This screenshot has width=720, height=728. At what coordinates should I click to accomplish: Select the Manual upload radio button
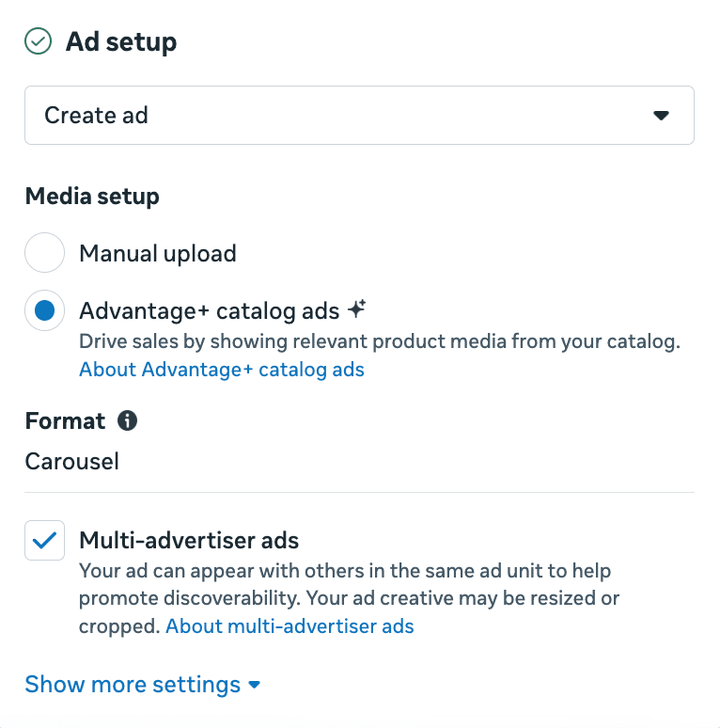click(x=44, y=253)
